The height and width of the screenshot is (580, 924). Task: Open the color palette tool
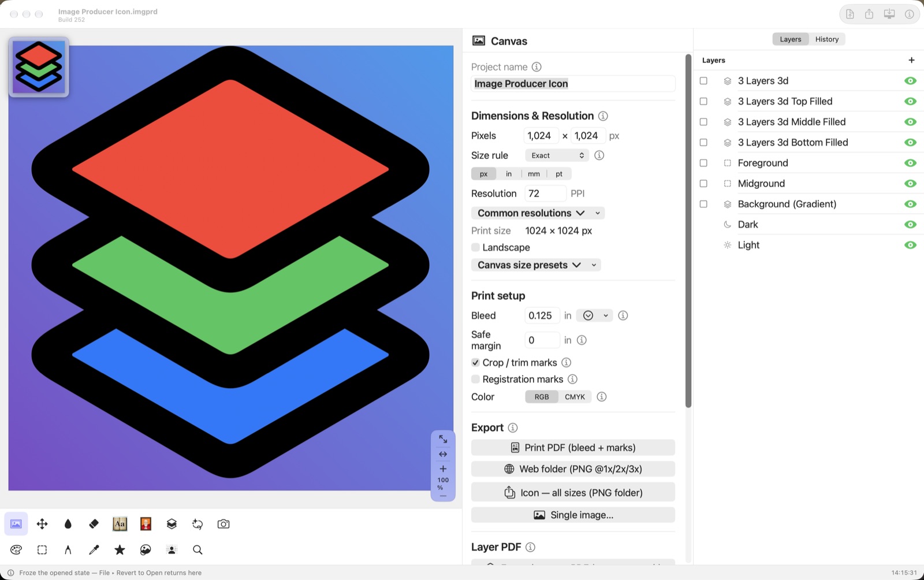click(x=16, y=550)
